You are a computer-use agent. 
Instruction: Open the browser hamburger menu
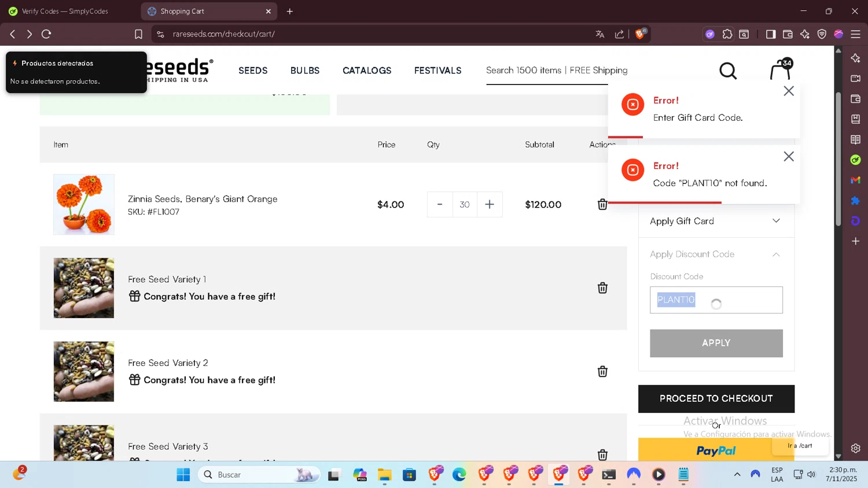click(x=855, y=34)
